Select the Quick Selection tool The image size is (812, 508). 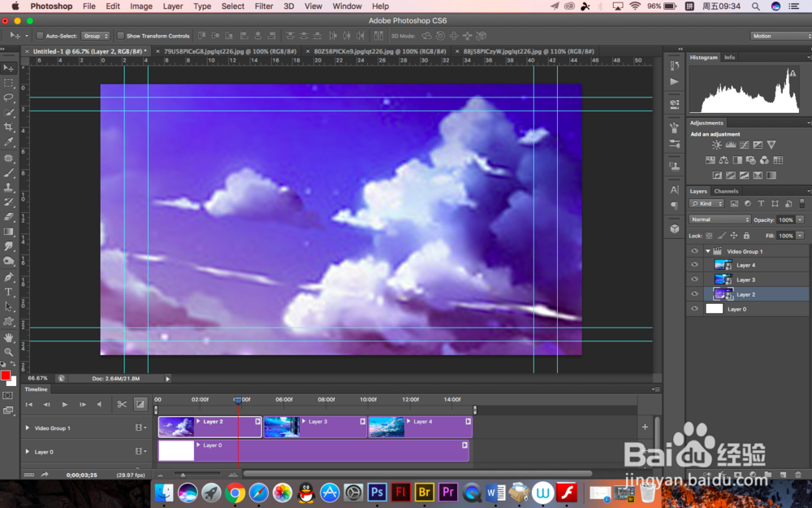point(8,112)
